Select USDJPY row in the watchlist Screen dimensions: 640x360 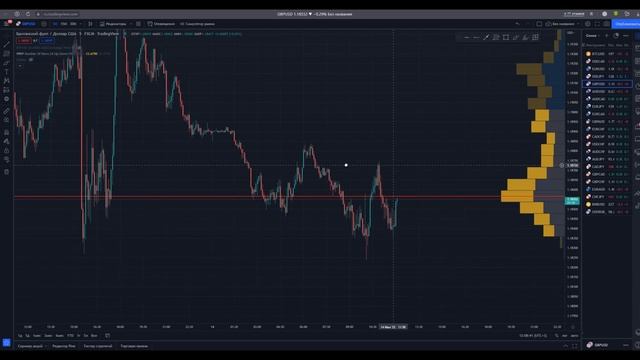607,76
